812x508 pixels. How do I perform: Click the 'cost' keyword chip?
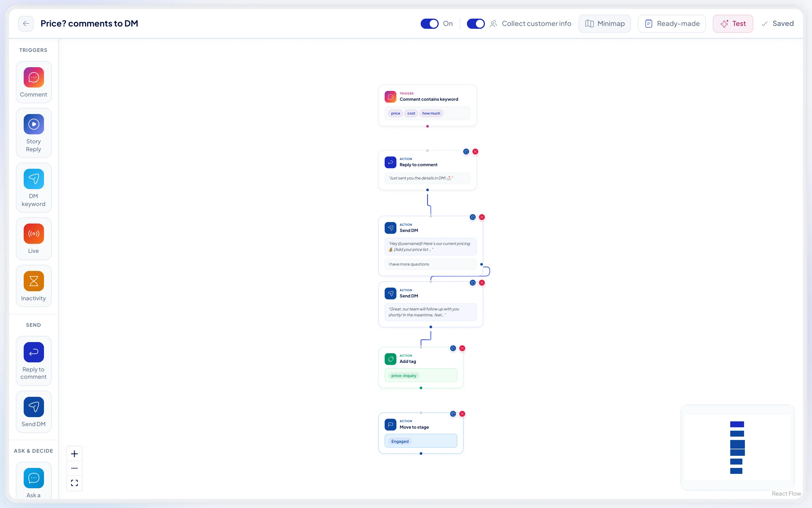[411, 113]
